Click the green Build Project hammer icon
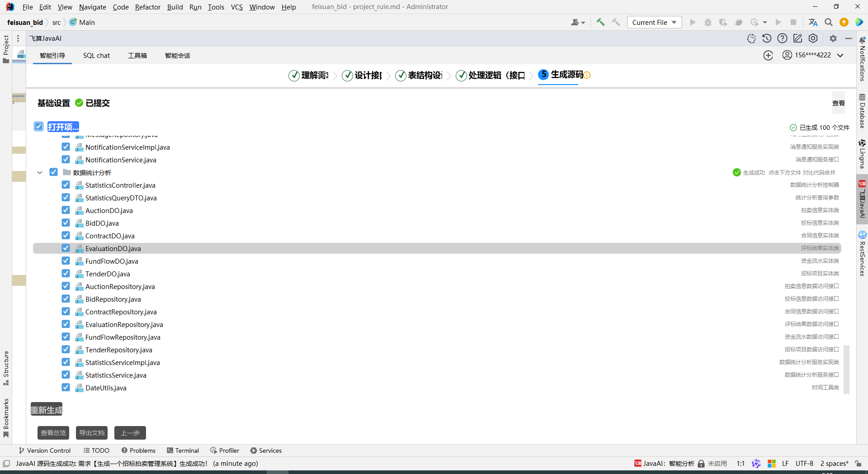This screenshot has width=868, height=474. coord(600,22)
